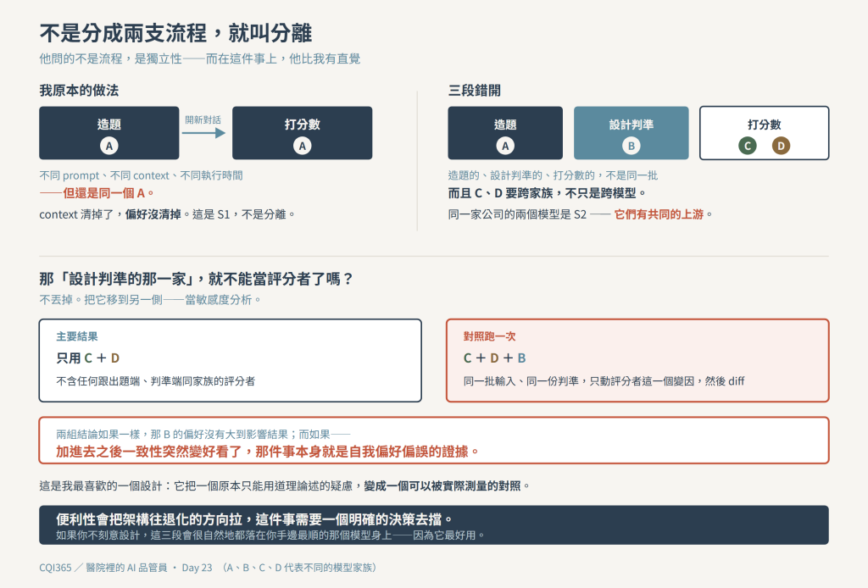Click text 不同 prompt、不同 context、不同執行時間
Viewport: 868px width, 588px height.
[x=142, y=175]
